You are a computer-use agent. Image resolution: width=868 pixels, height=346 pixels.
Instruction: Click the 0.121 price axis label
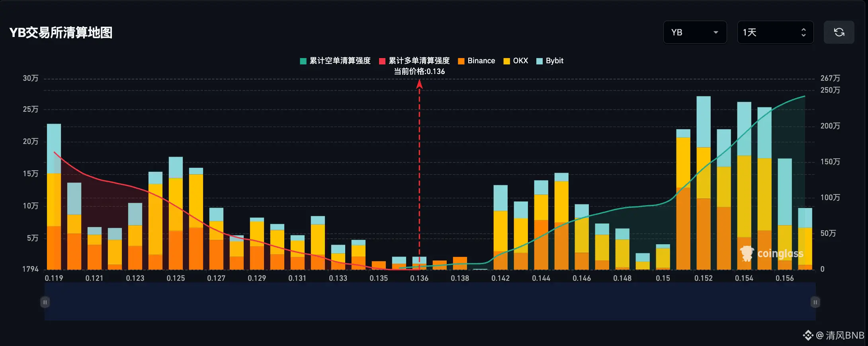click(x=94, y=278)
